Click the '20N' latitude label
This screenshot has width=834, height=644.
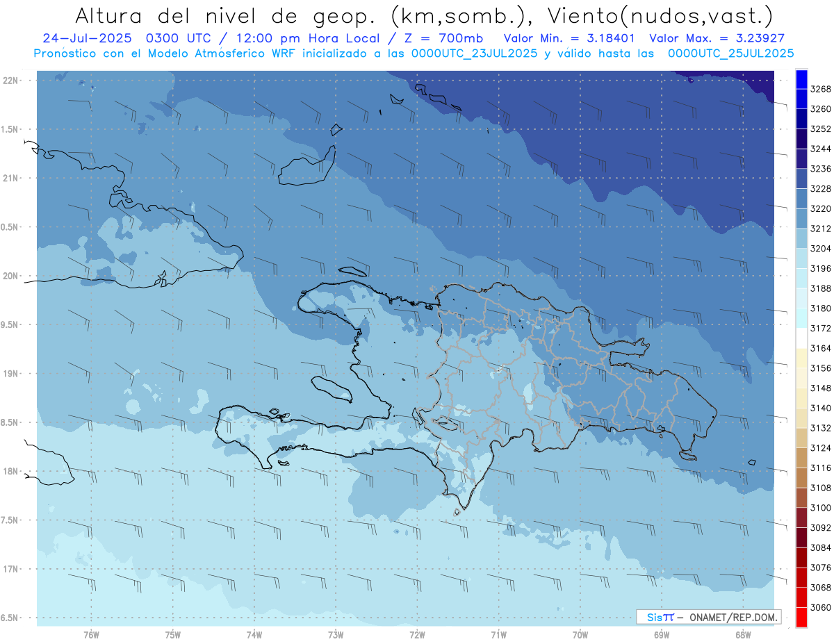(10, 276)
